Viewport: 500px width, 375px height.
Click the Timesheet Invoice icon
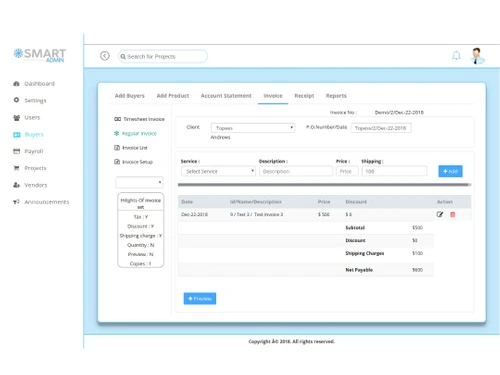point(117,119)
